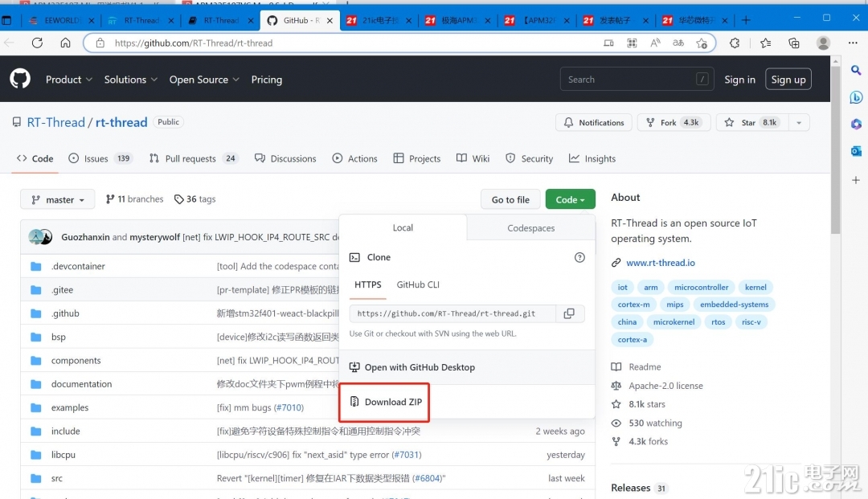
Task: Add a sidebar app with plus
Action: [x=856, y=180]
